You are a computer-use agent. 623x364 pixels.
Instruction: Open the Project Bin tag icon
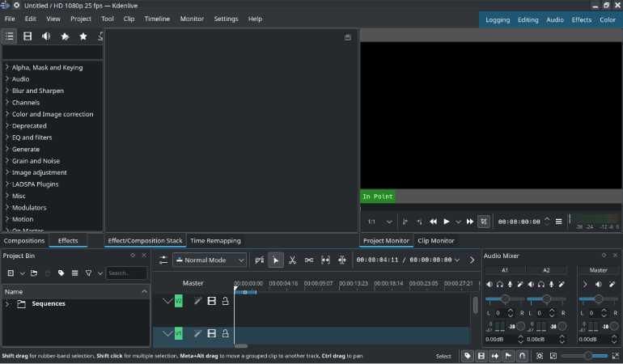coord(61,273)
